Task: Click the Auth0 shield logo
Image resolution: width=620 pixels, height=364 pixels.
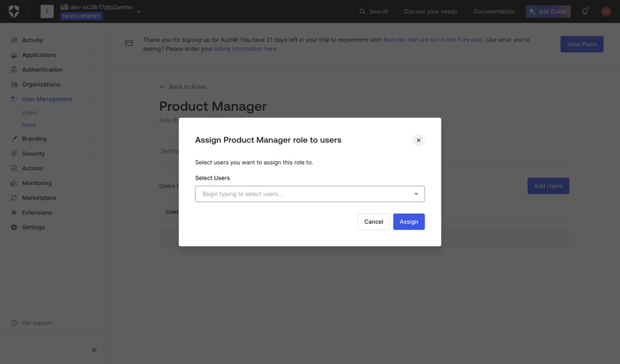Action: [14, 12]
